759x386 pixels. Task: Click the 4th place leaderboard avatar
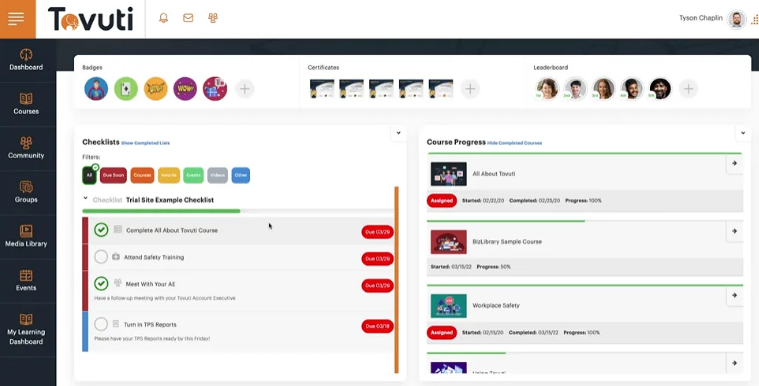click(x=632, y=89)
